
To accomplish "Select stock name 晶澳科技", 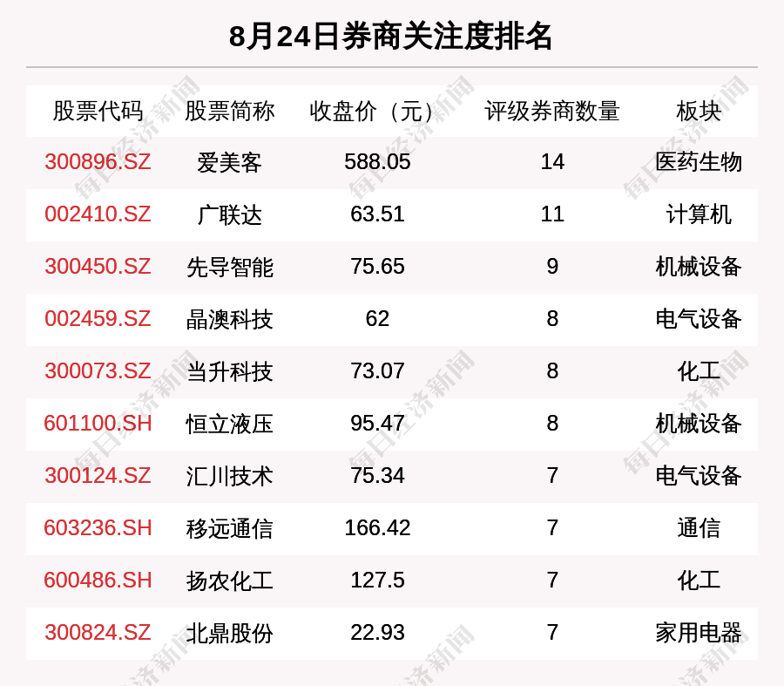I will (x=229, y=319).
